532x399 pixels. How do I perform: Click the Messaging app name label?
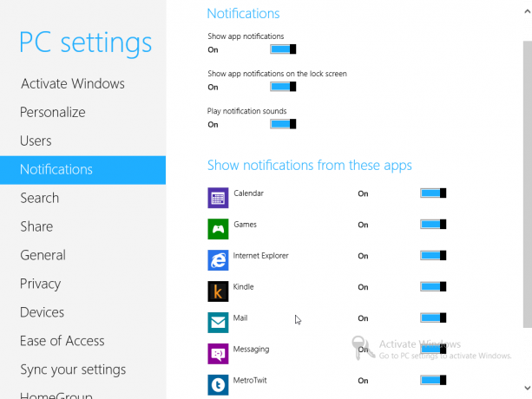251,350
